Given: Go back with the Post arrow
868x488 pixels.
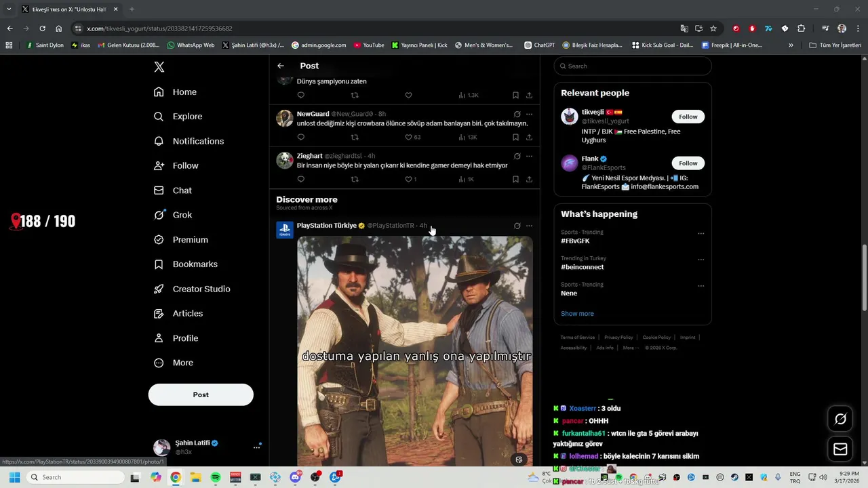Looking at the screenshot, I should click(281, 66).
